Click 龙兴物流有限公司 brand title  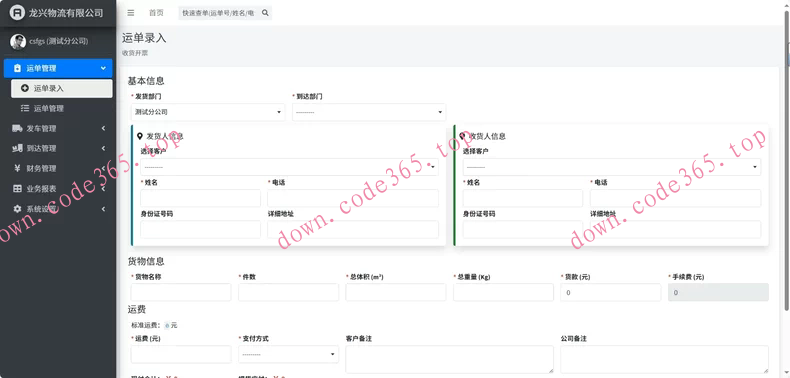[66, 13]
